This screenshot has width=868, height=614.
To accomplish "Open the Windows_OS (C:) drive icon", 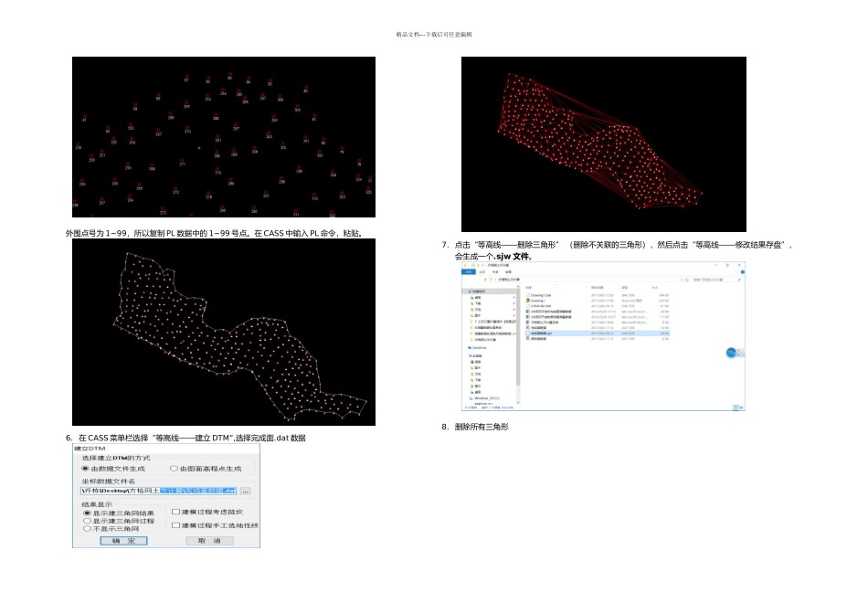I will 470,398.
